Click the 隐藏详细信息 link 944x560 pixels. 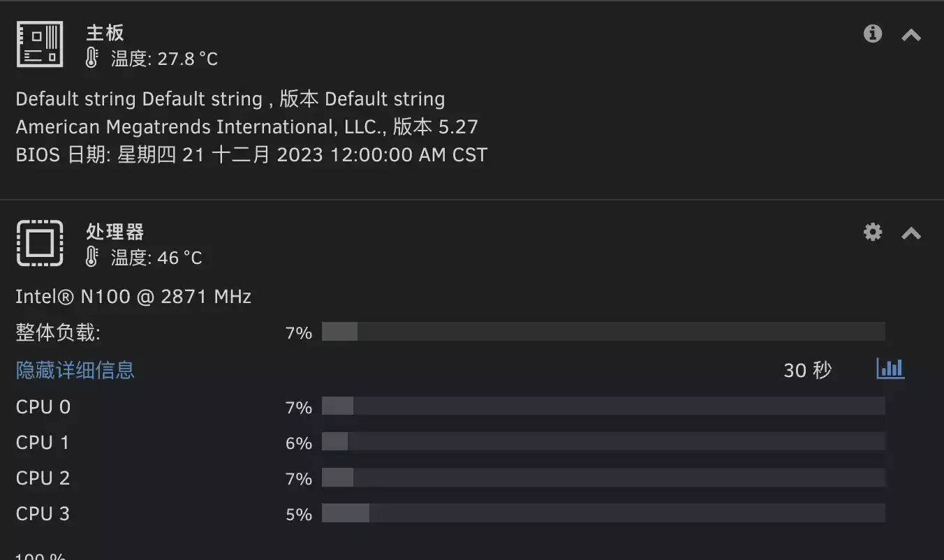pos(75,370)
